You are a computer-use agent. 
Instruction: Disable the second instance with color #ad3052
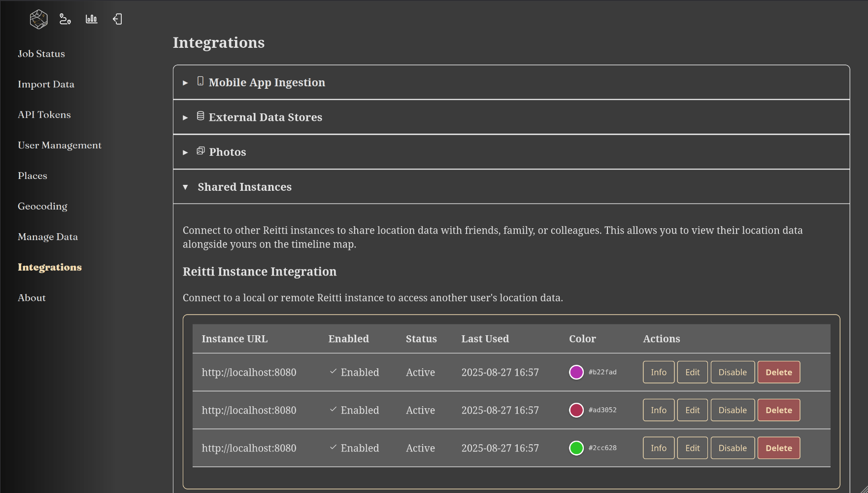pyautogui.click(x=732, y=410)
